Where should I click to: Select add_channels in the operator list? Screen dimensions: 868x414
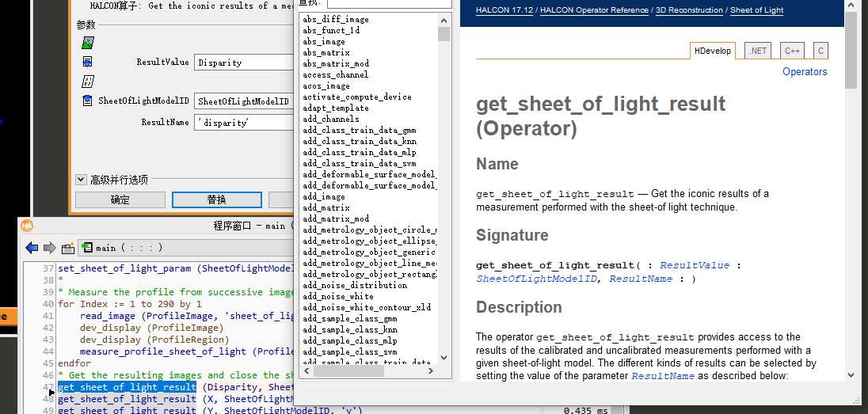click(331, 119)
